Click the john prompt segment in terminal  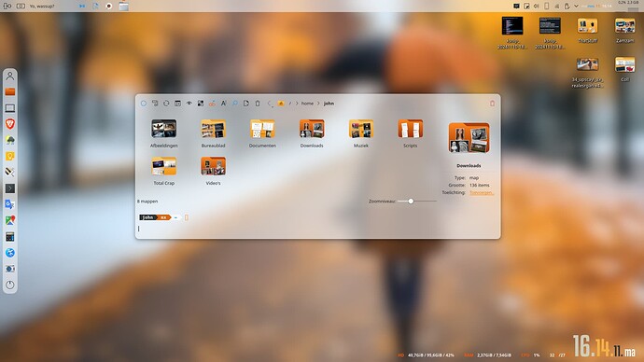coord(148,217)
